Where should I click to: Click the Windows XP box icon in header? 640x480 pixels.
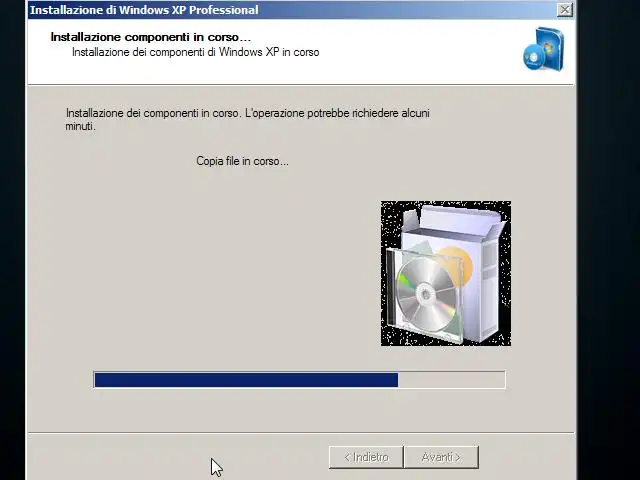pyautogui.click(x=543, y=49)
